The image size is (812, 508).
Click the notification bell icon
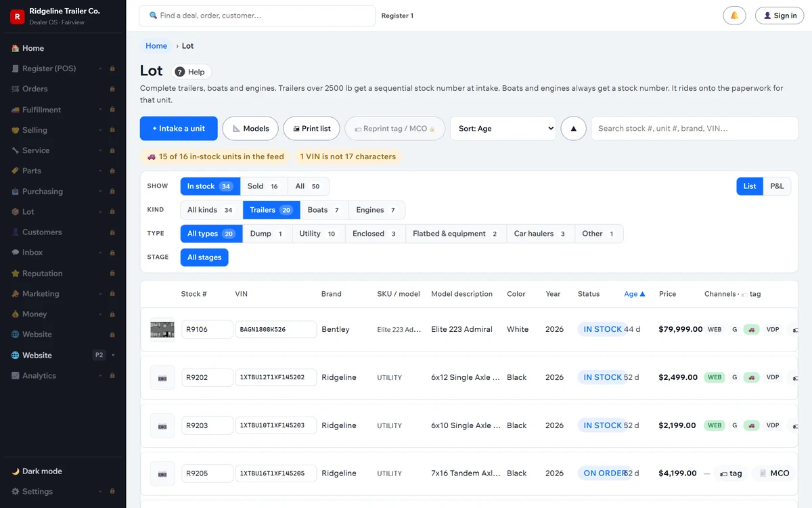(x=734, y=16)
